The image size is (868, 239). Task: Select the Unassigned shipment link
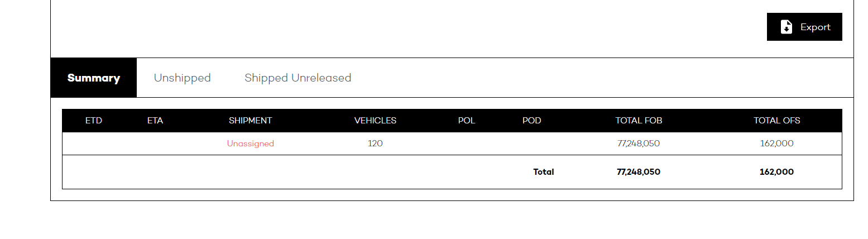coord(250,144)
